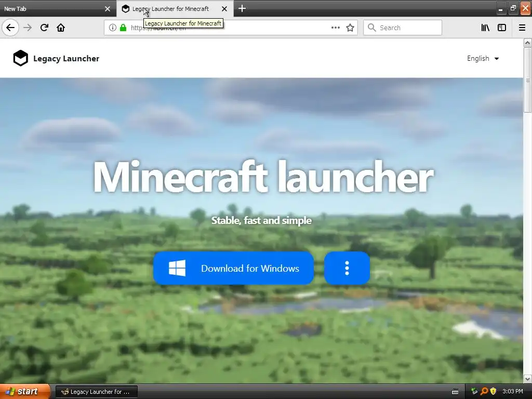Reload the current page
This screenshot has width=532, height=399.
44,28
